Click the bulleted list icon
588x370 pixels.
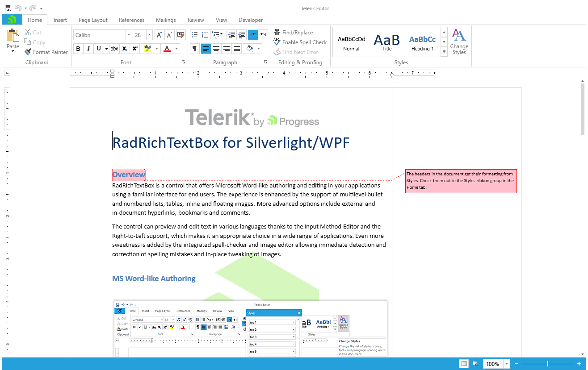click(x=194, y=34)
